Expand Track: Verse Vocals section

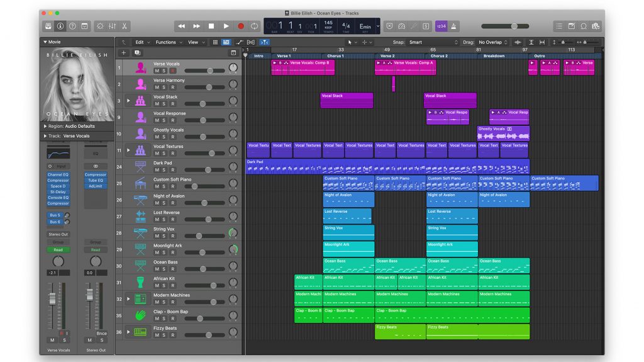pos(45,136)
